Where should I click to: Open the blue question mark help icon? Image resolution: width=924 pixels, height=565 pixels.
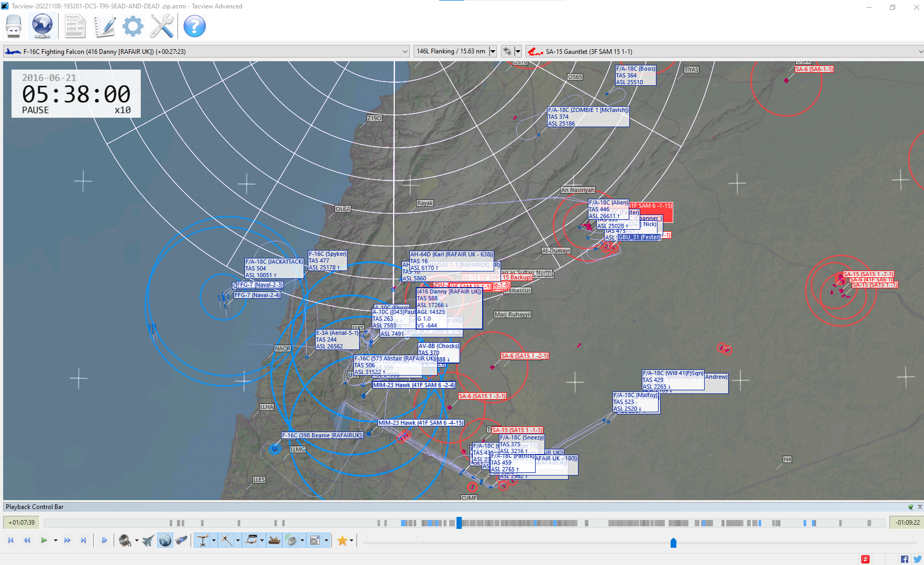pyautogui.click(x=194, y=26)
